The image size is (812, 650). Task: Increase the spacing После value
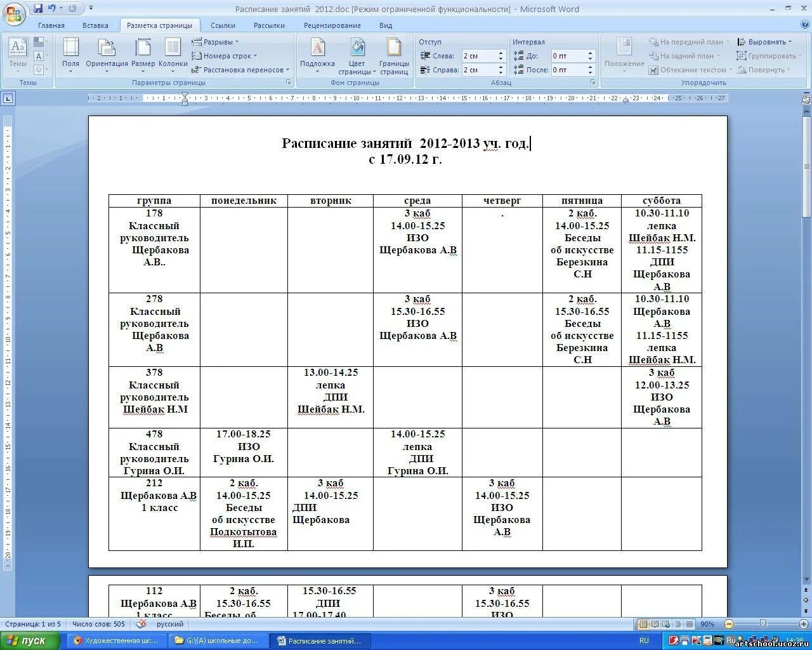(x=590, y=67)
